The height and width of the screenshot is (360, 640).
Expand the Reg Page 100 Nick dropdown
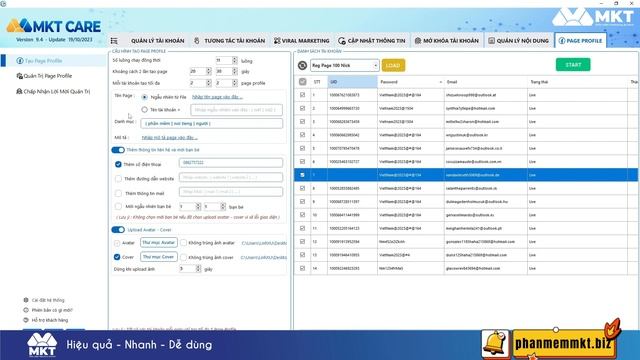[x=344, y=65]
